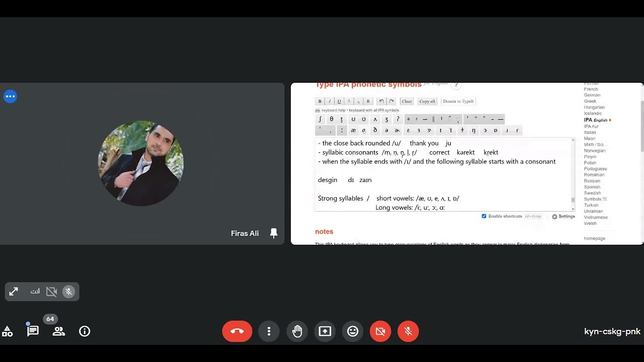Open the meeting chat panel
644x362 pixels.
click(33, 331)
